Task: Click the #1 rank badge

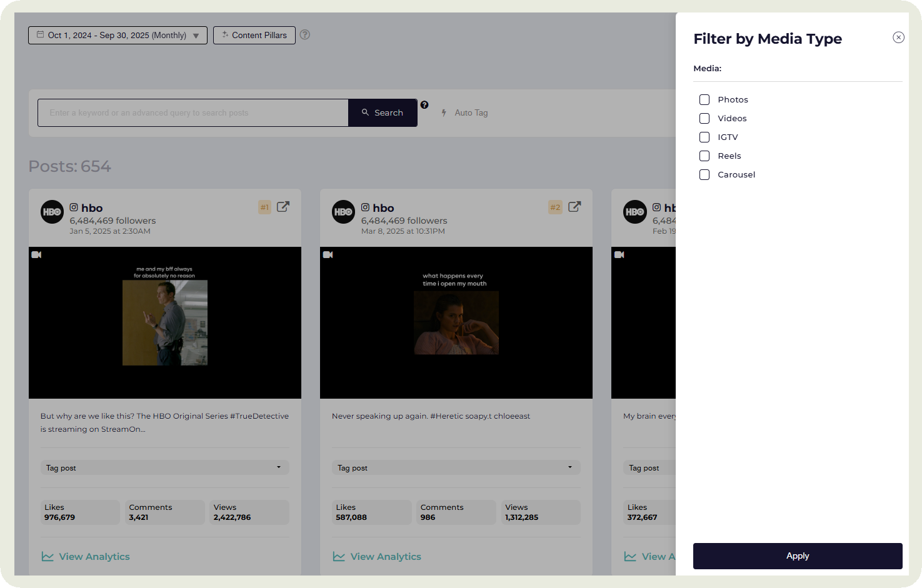Action: click(x=265, y=207)
